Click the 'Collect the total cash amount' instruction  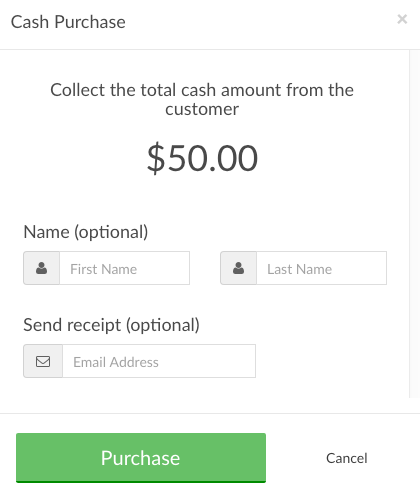pos(202,99)
